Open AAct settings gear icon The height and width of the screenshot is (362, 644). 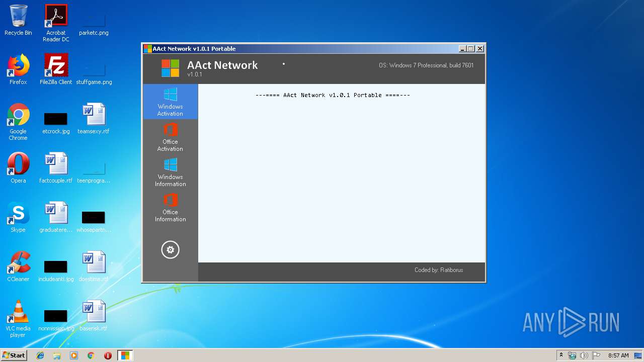coord(170,250)
